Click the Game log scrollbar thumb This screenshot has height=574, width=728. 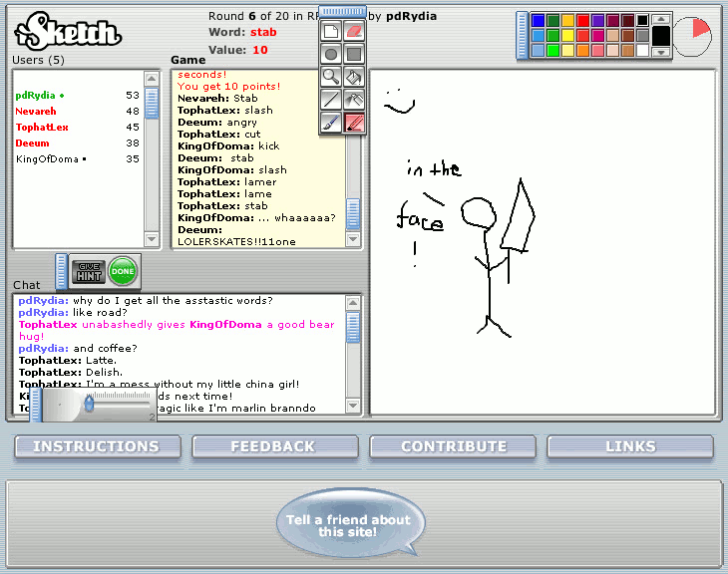tap(353, 214)
